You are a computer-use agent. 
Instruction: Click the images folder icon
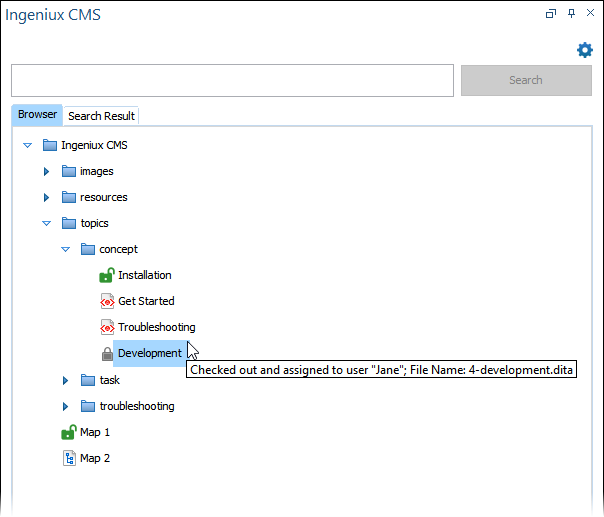click(69, 171)
